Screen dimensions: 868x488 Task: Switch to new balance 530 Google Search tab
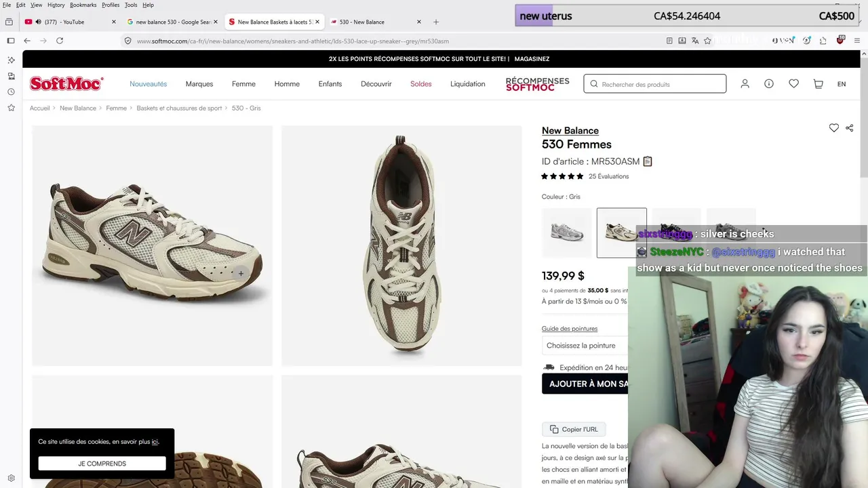(173, 22)
